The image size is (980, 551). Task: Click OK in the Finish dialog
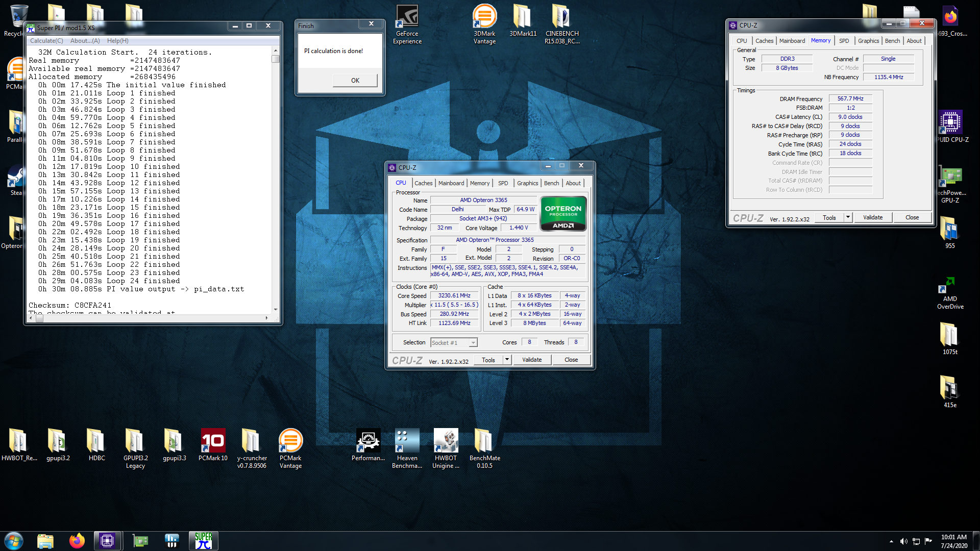355,81
